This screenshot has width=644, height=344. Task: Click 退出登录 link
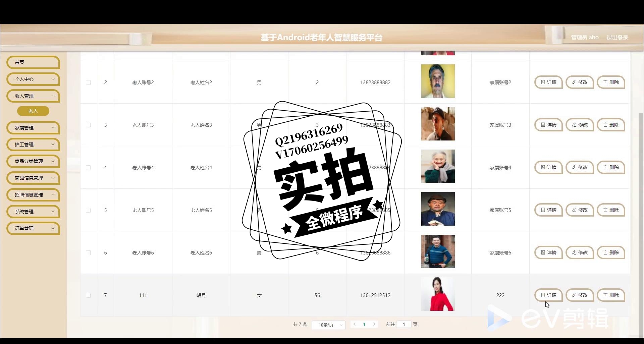coord(617,38)
